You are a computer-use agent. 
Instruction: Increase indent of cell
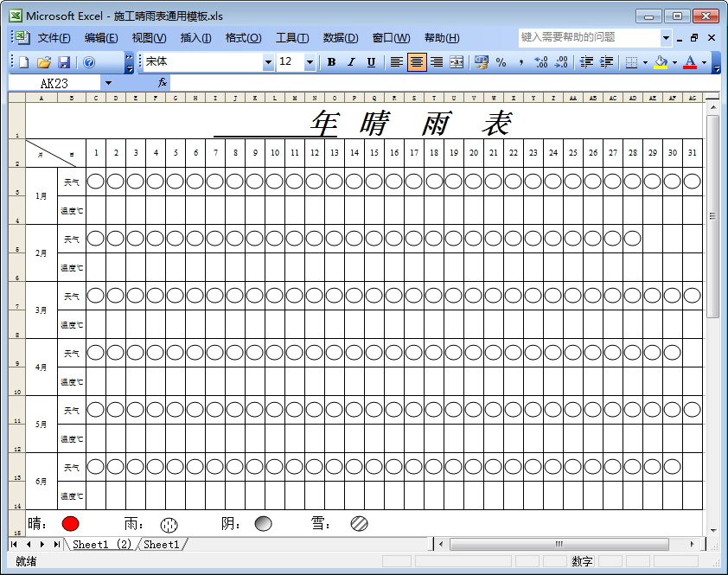click(606, 62)
